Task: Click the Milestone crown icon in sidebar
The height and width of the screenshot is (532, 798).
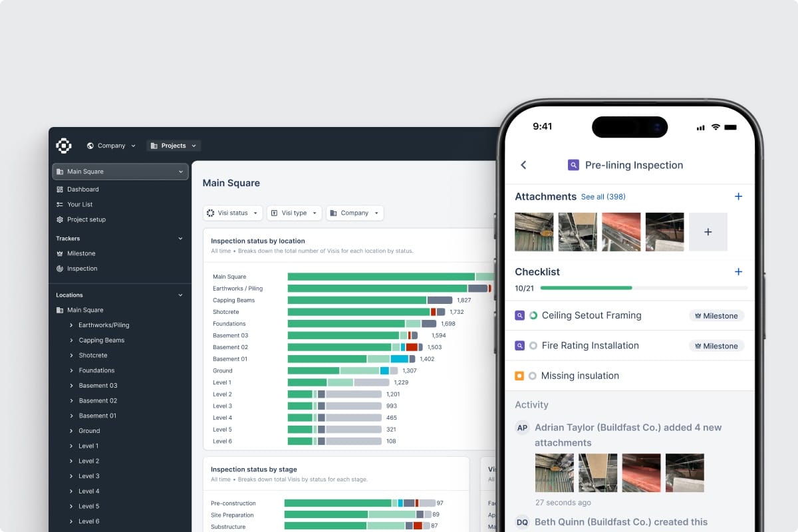Action: pos(61,253)
